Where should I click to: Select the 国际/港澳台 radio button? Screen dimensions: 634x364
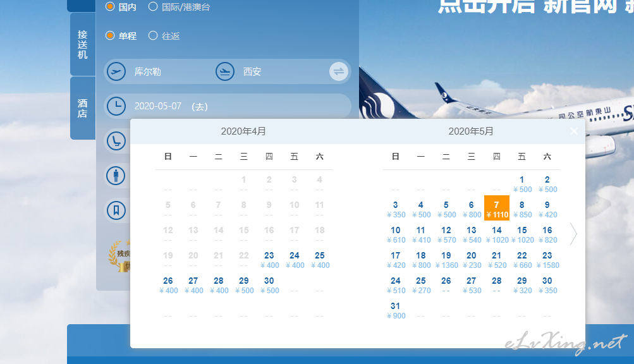coord(153,7)
